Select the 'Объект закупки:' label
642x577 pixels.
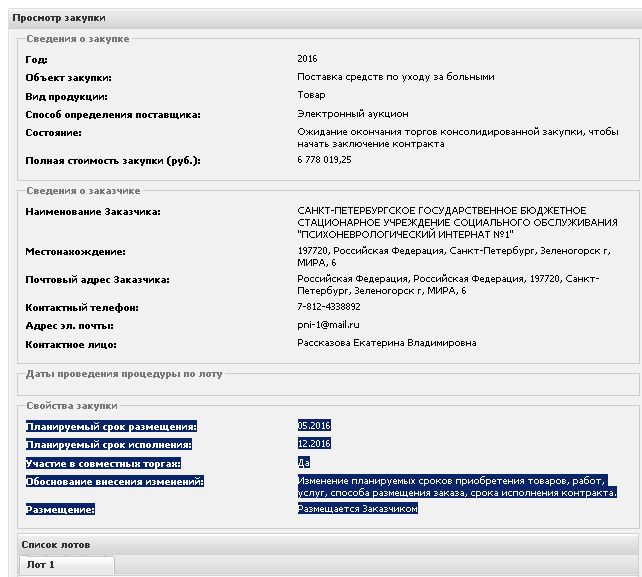(68, 78)
